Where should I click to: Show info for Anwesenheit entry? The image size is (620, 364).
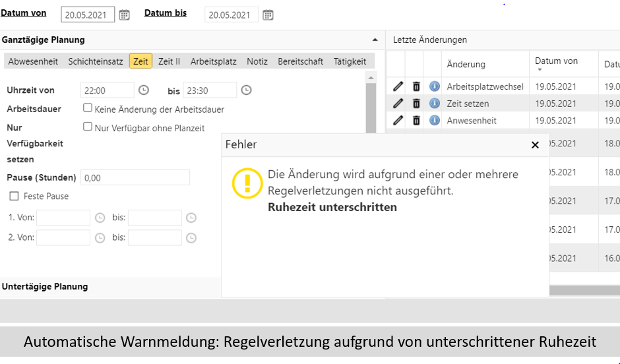(434, 120)
